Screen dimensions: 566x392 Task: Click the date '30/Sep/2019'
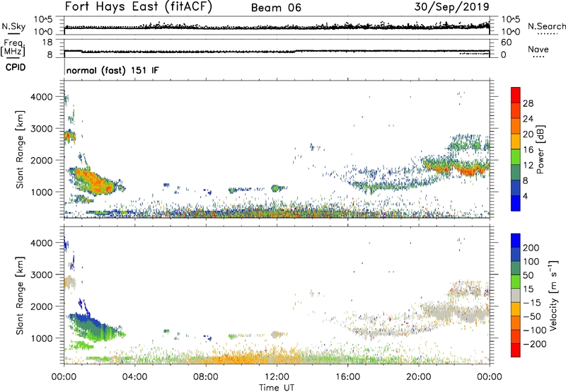[451, 6]
